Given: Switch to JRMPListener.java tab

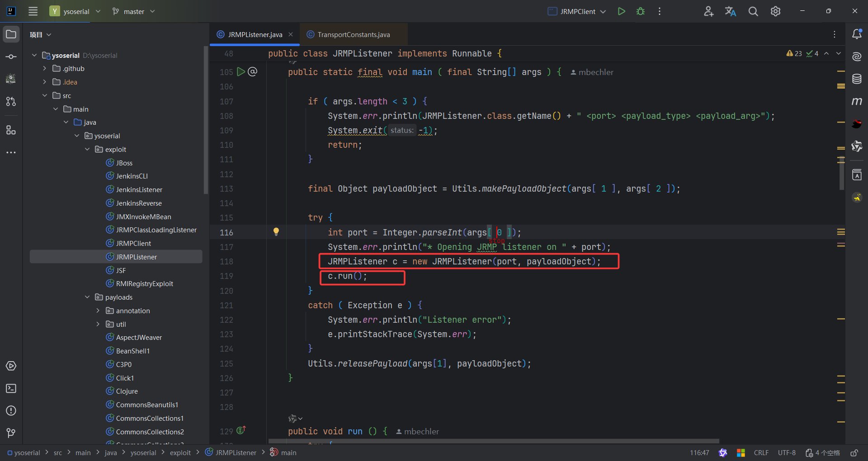Looking at the screenshot, I should point(255,35).
